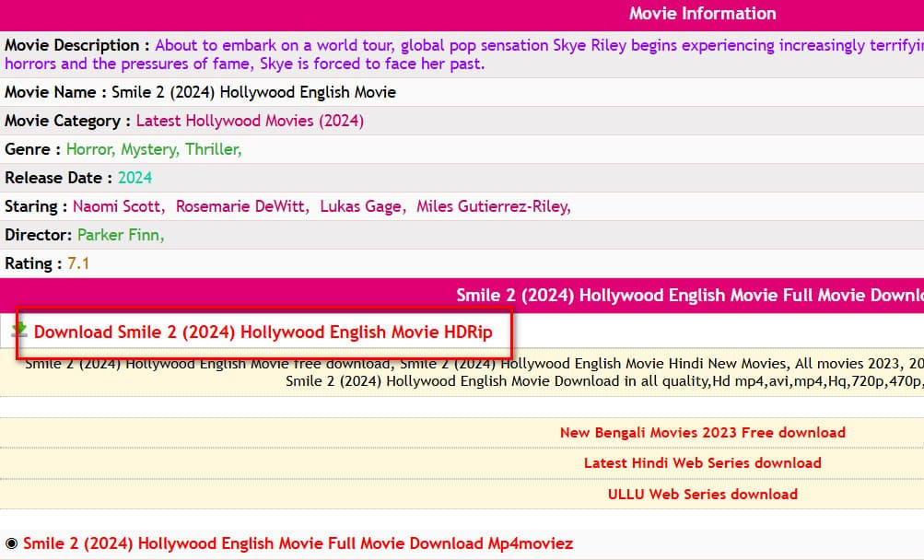This screenshot has width=924, height=560.
Task: Click the Movie Information header
Action: (702, 14)
